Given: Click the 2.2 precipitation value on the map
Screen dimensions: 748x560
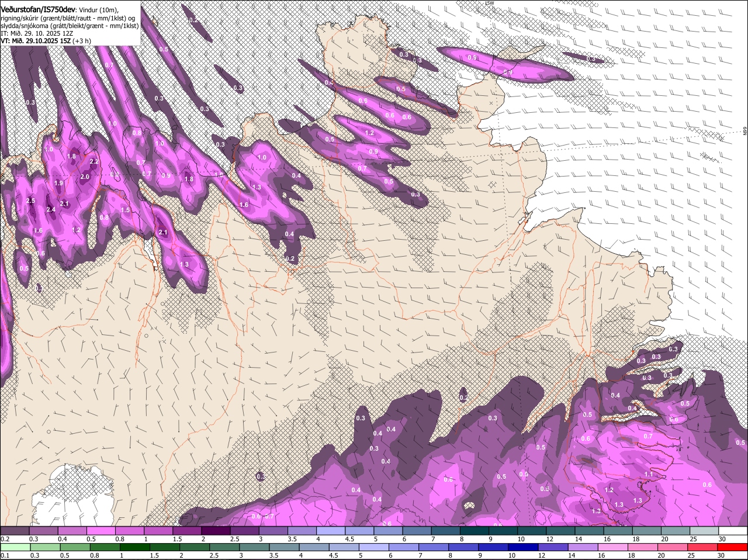Looking at the screenshot, I should pyautogui.click(x=94, y=162).
